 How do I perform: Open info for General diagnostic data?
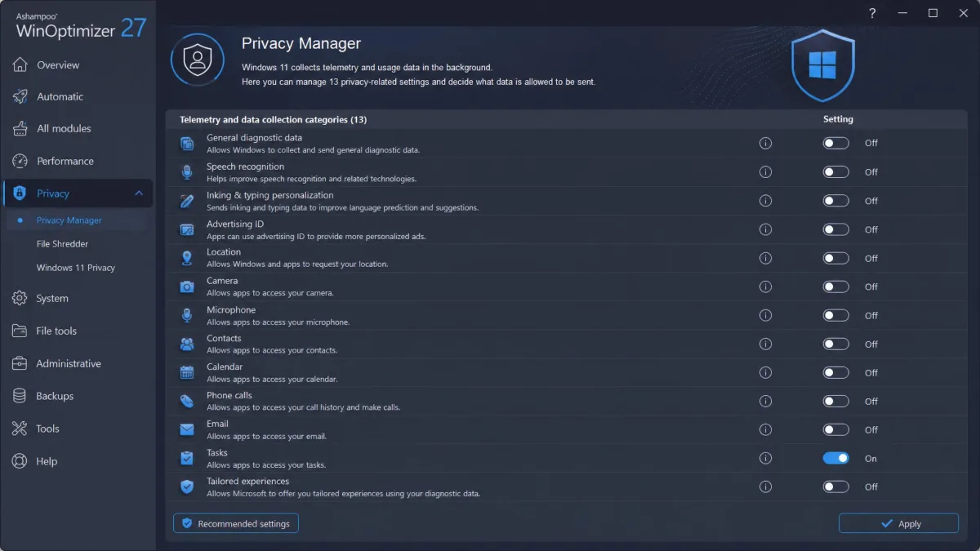click(x=765, y=143)
